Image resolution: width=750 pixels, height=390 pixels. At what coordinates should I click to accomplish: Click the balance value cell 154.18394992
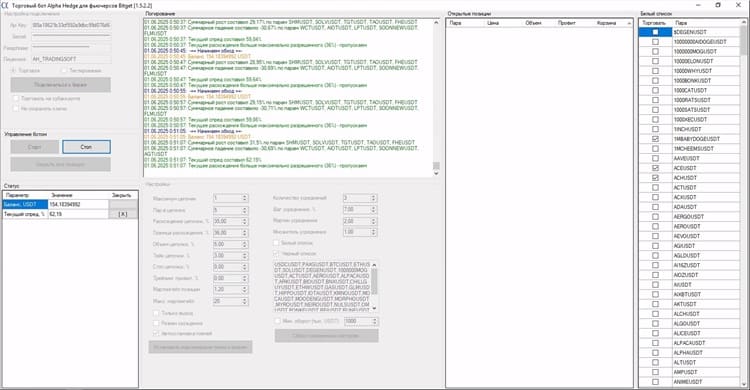click(x=78, y=204)
